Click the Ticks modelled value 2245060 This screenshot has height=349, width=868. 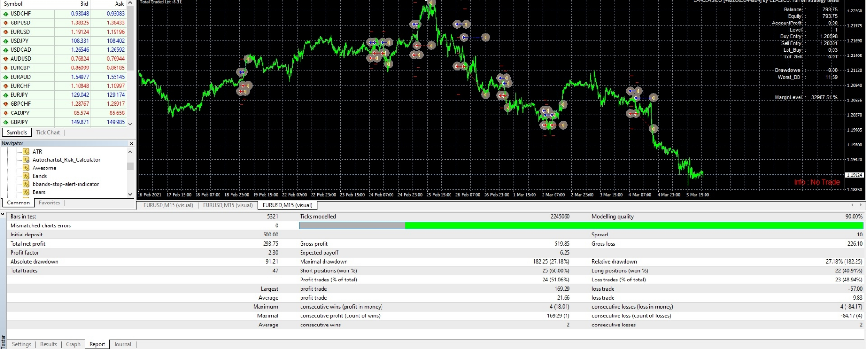[560, 217]
